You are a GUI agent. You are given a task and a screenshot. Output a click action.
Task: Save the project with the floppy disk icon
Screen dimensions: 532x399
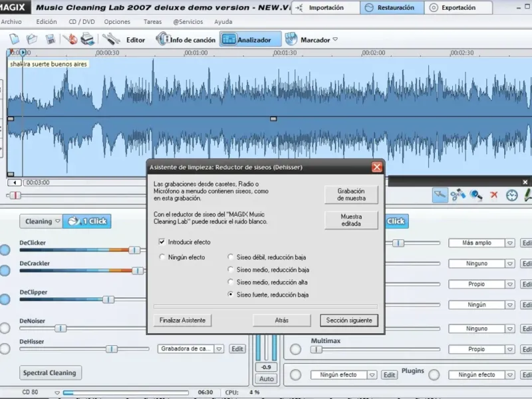[51, 39]
